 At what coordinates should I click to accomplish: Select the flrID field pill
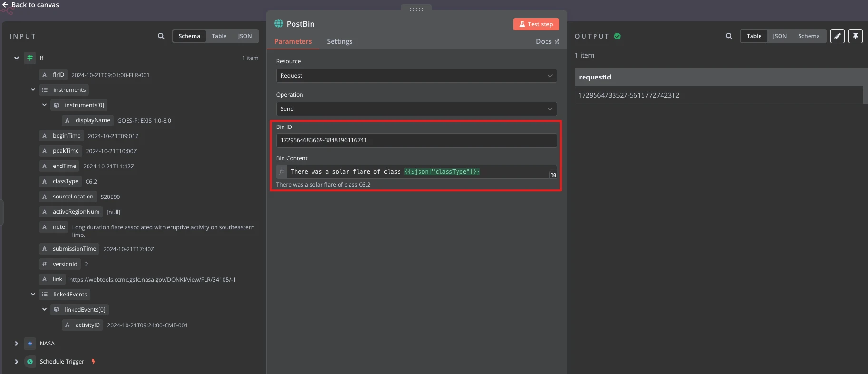[53, 75]
